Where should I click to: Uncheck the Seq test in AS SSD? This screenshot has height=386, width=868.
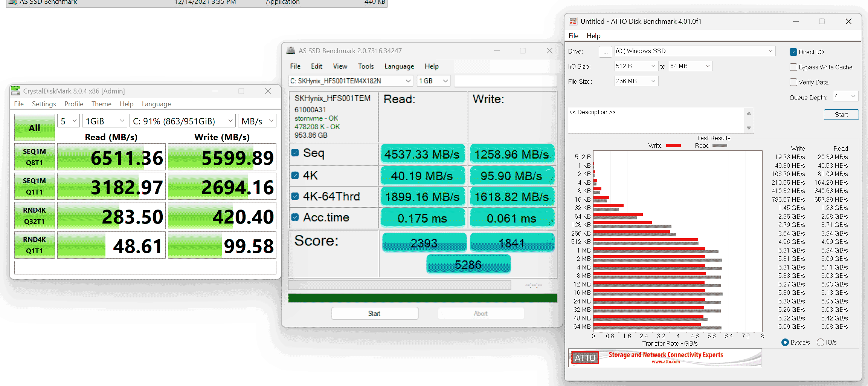click(295, 153)
